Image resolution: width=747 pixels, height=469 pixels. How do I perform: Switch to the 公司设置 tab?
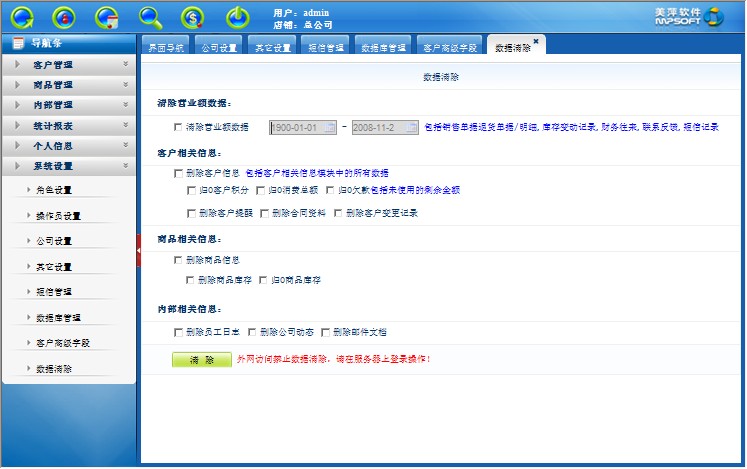point(219,48)
